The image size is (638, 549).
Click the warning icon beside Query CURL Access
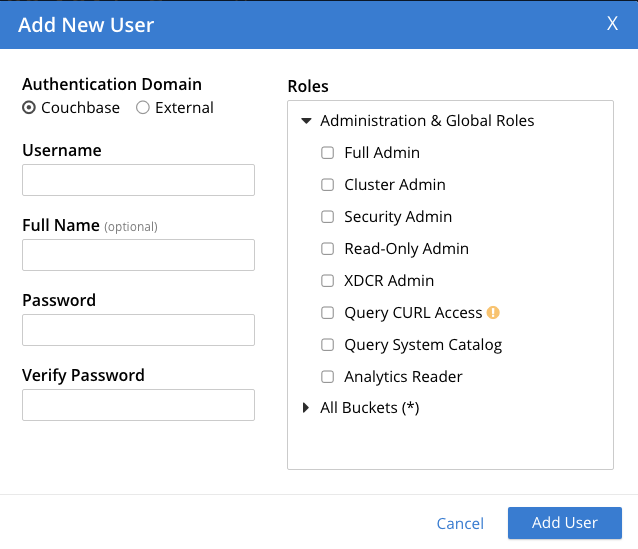click(x=493, y=313)
